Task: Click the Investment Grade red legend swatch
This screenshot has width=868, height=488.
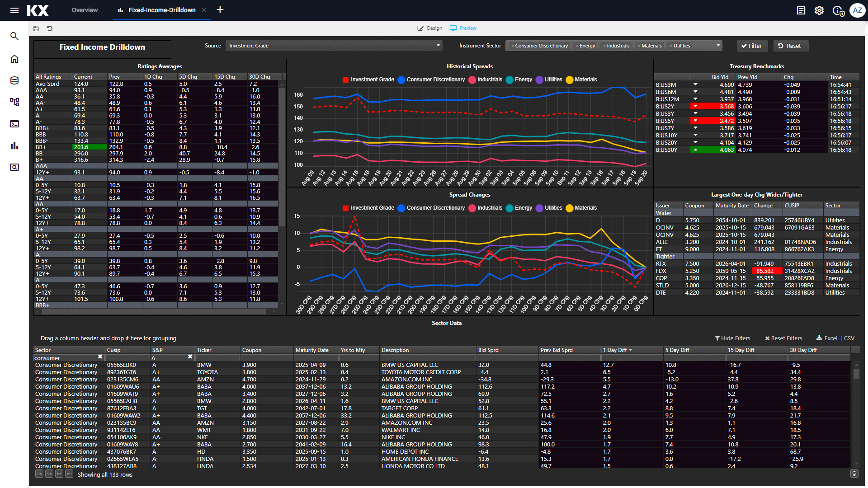Action: click(x=346, y=80)
